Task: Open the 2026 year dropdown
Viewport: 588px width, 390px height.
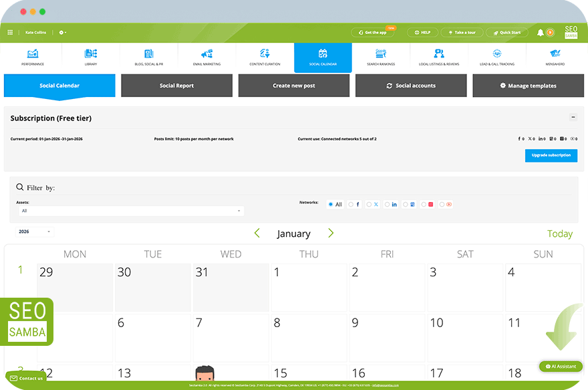Action: [x=35, y=231]
